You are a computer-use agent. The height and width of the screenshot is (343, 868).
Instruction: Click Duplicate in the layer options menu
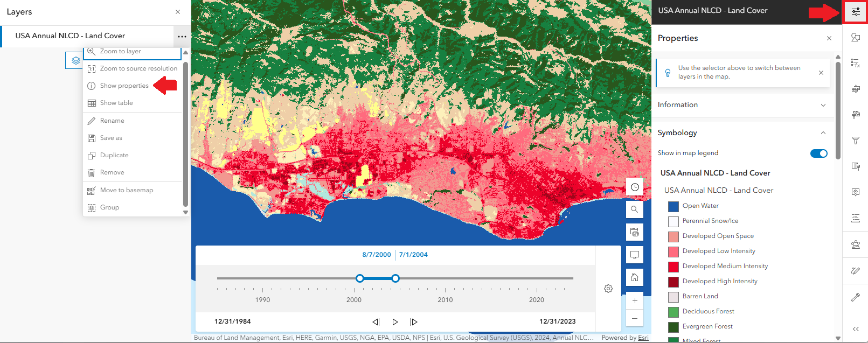(114, 155)
